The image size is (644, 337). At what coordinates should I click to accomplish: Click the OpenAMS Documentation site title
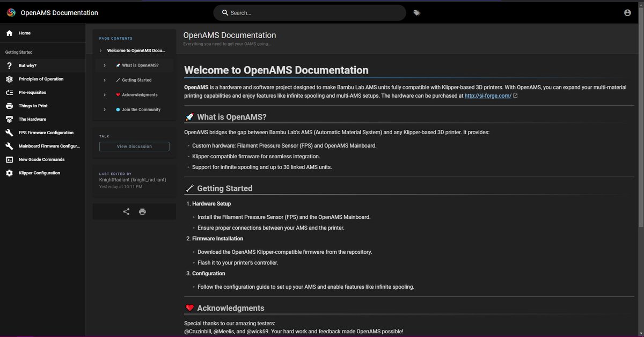(x=59, y=13)
